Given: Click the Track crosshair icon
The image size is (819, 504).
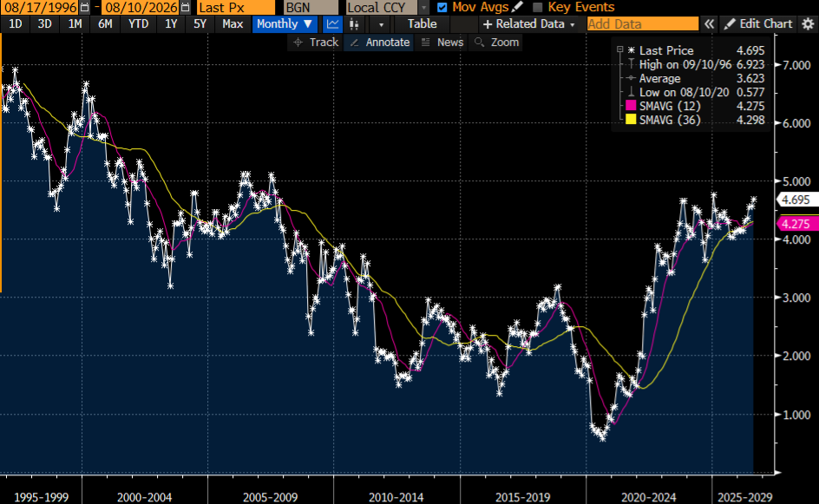Looking at the screenshot, I should coord(298,43).
